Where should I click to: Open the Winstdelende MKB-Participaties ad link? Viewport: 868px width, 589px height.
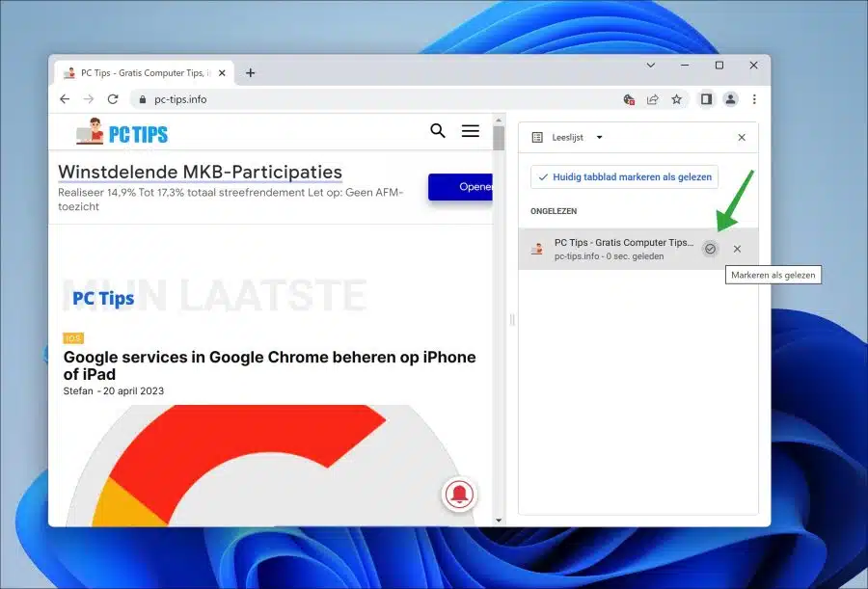coord(200,173)
